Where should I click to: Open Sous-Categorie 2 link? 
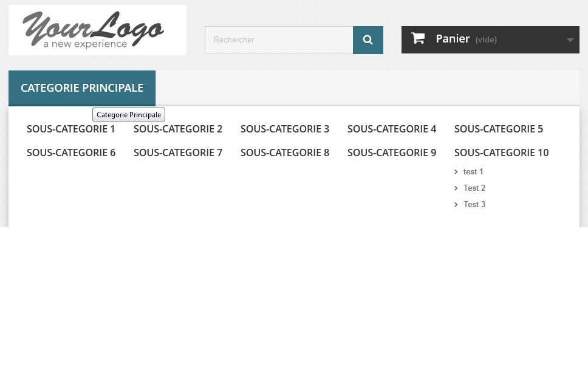point(178,129)
